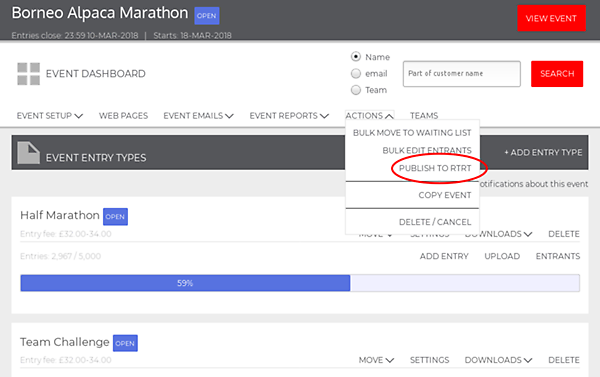Open the Teams menu item
Viewport: 600px width, 377px height.
pos(424,116)
